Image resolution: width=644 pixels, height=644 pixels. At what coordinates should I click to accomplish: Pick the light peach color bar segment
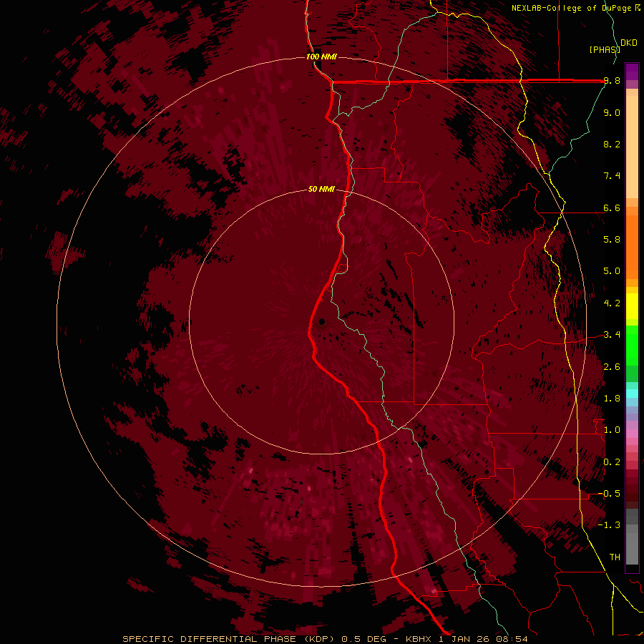[632, 147]
